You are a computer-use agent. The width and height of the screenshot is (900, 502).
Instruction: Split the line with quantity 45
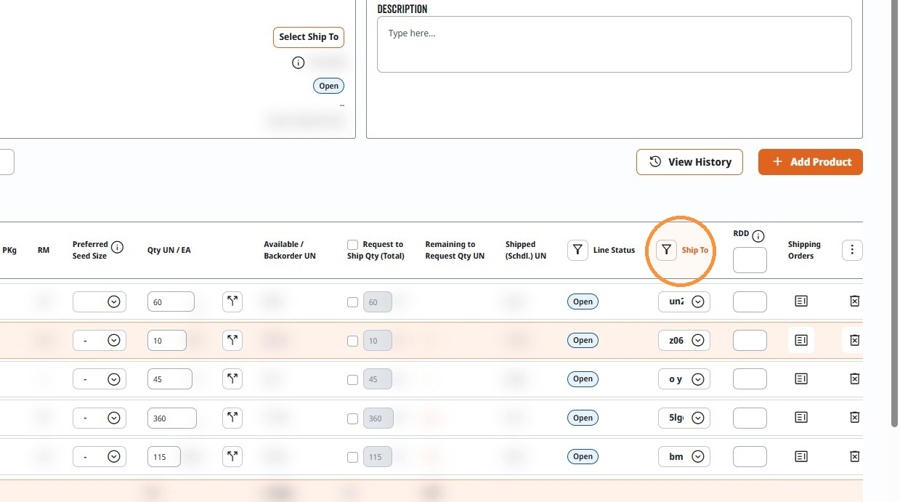pyautogui.click(x=232, y=379)
